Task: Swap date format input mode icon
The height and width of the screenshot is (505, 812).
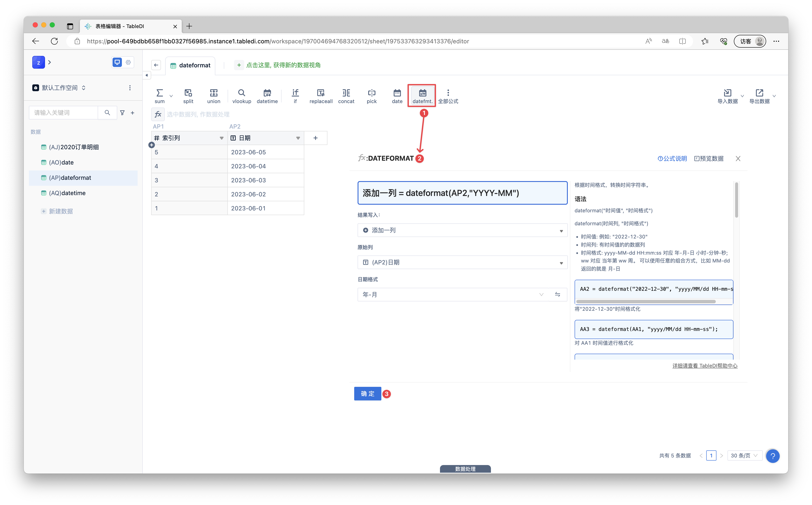Action: tap(557, 294)
